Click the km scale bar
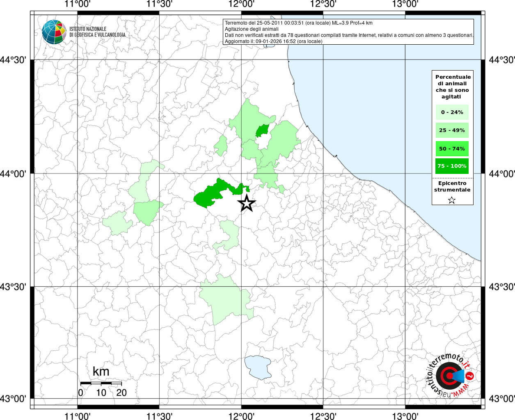The width and height of the screenshot is (515, 420). tap(101, 383)
